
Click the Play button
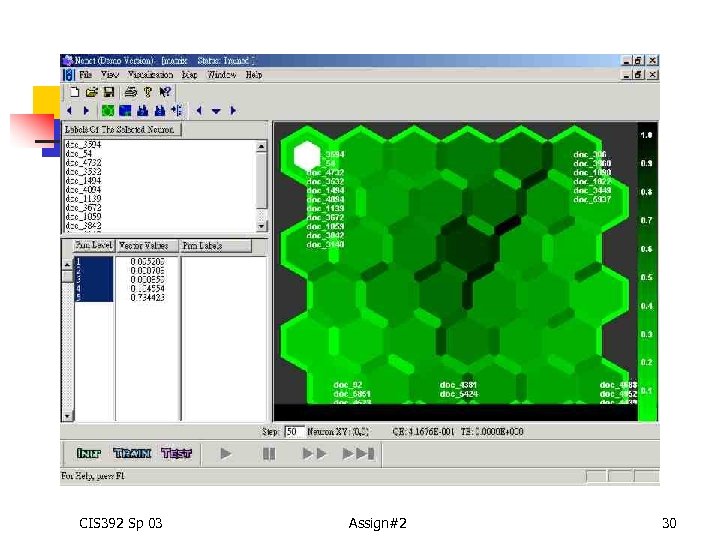225,454
